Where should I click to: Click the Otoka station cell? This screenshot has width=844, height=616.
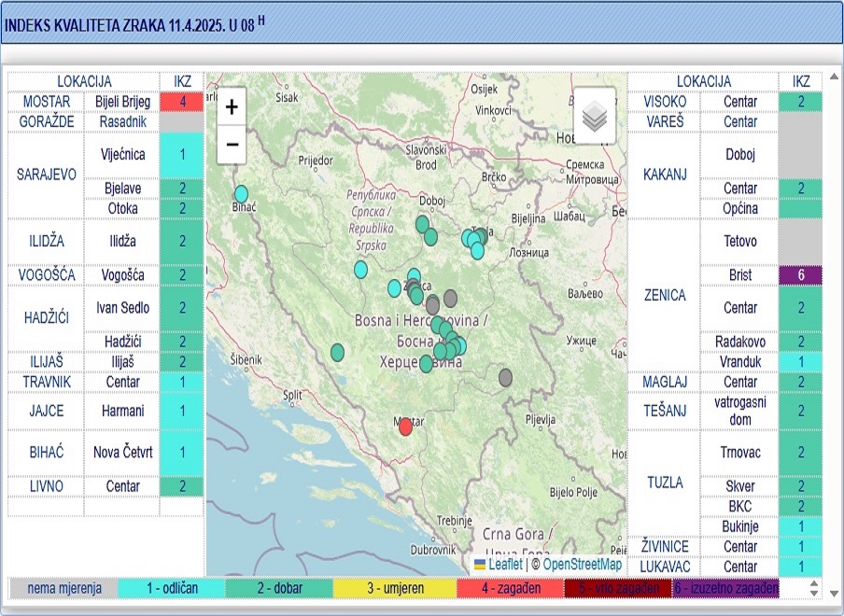pos(122,208)
